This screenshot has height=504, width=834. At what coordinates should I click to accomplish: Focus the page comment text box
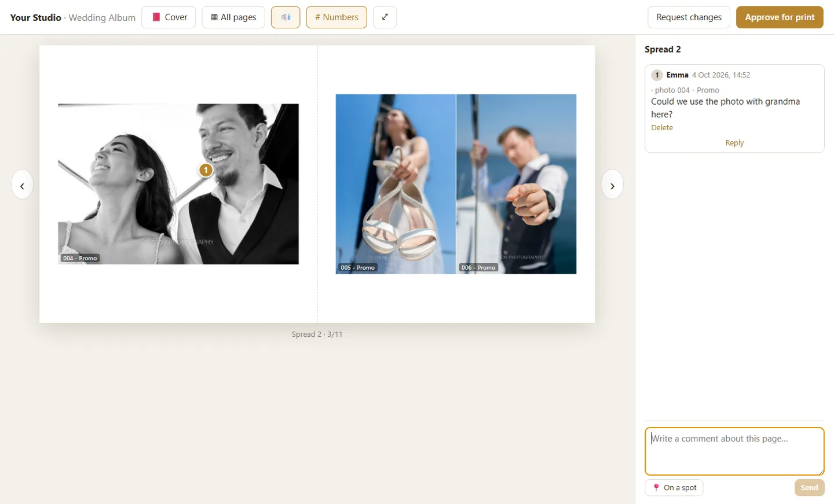[x=734, y=451]
